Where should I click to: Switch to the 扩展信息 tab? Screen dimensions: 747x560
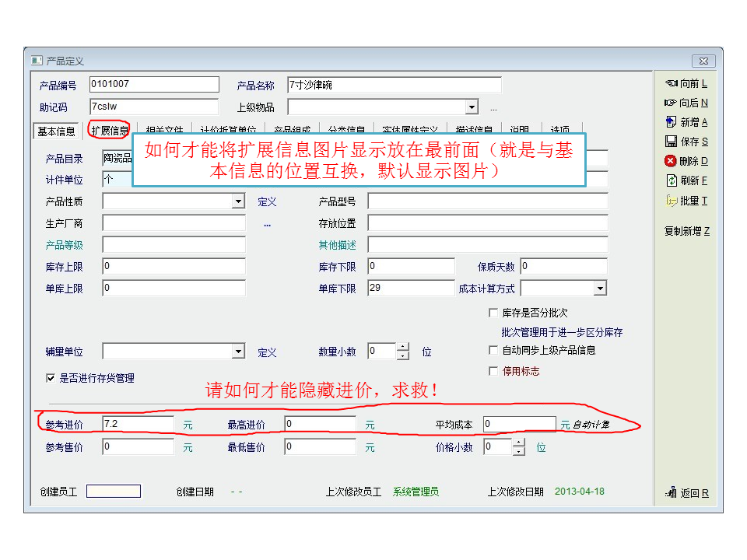(109, 131)
